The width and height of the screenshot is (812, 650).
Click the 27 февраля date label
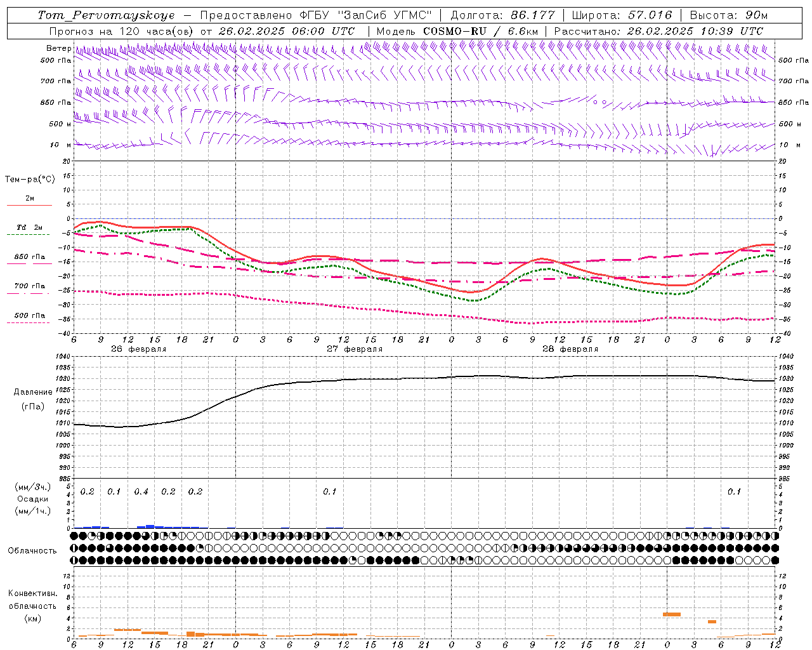[x=355, y=349]
